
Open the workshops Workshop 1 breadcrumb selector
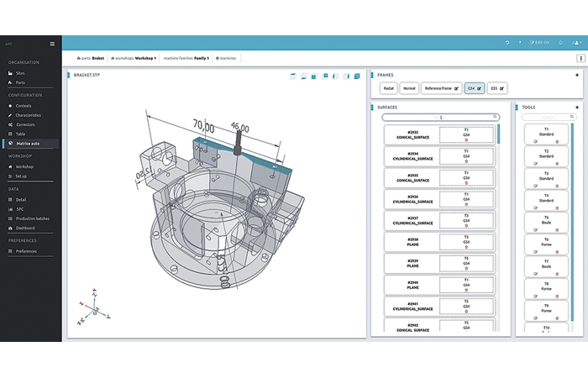click(134, 59)
